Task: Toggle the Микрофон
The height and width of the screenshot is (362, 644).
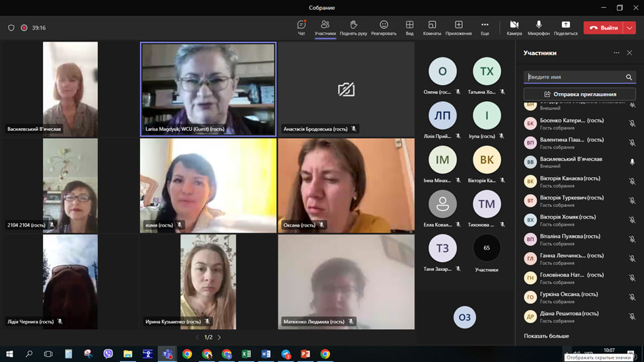Action: 538,28
